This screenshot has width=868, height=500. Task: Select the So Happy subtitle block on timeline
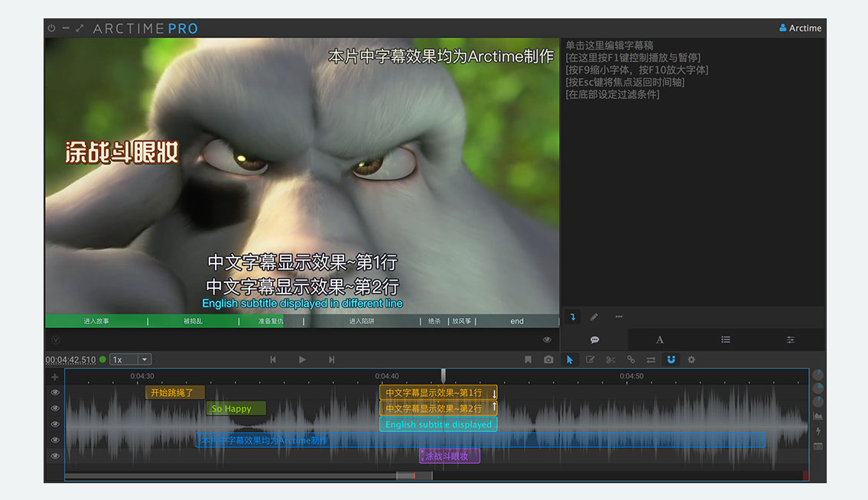[x=235, y=408]
